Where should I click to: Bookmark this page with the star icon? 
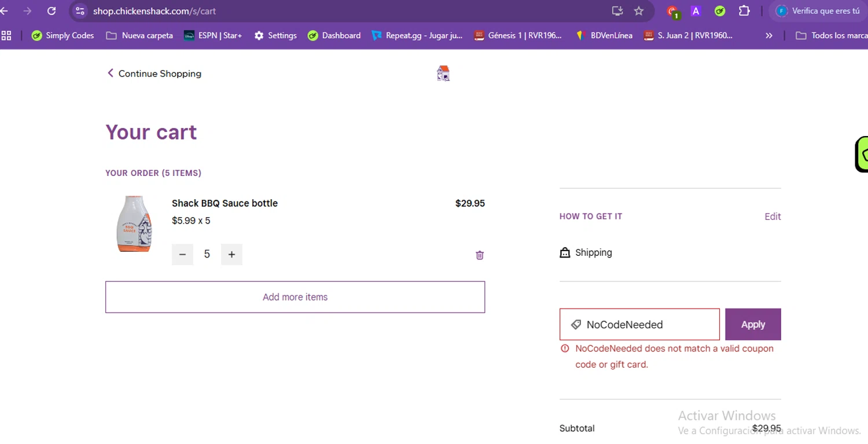pos(639,11)
